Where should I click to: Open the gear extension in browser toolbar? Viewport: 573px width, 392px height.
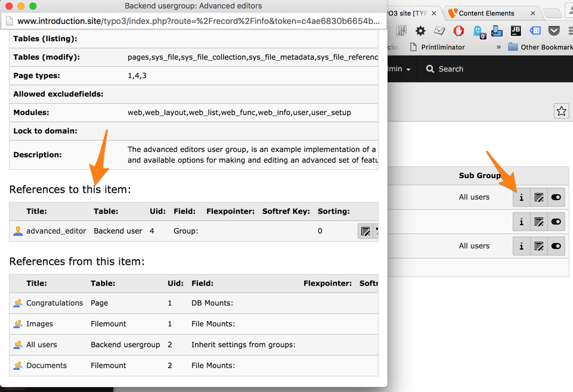420,30
